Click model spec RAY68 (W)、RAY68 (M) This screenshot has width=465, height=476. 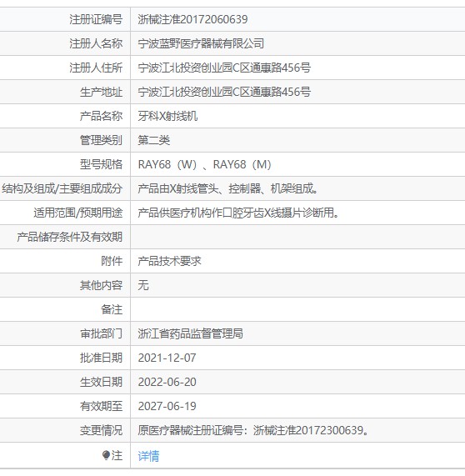[205, 164]
